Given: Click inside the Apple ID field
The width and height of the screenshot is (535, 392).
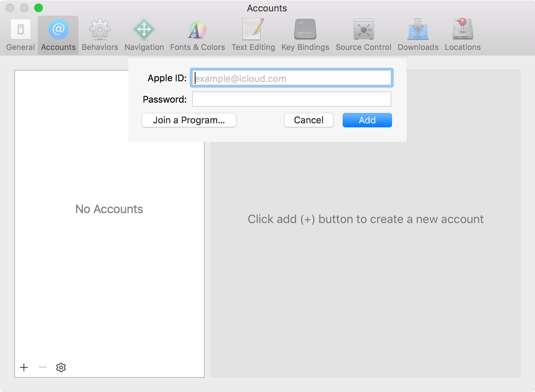Looking at the screenshot, I should pos(291,78).
